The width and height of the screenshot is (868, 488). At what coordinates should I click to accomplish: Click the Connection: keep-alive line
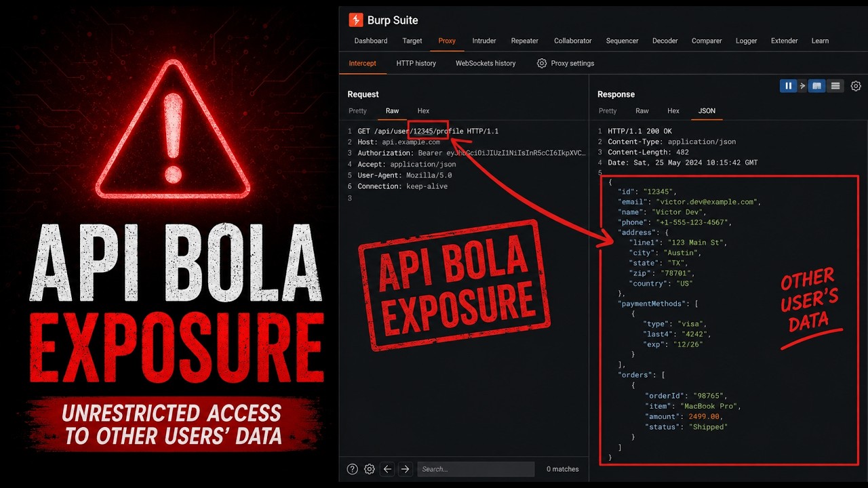pyautogui.click(x=403, y=186)
